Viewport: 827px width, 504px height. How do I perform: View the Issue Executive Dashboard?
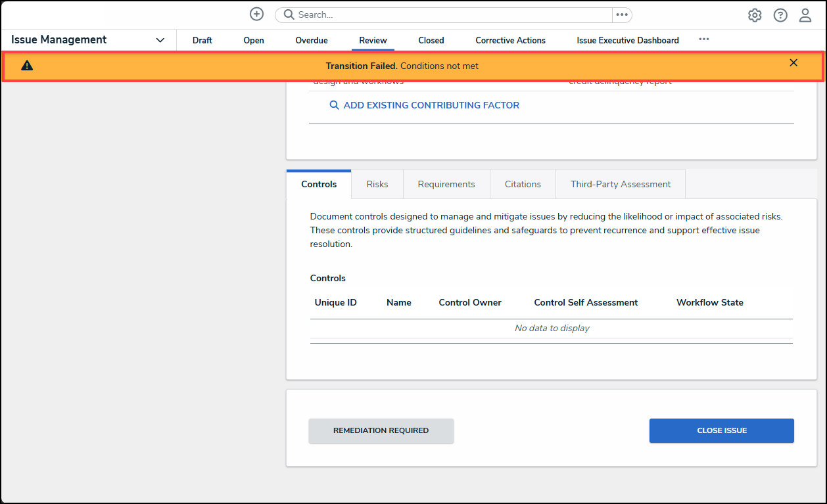627,40
